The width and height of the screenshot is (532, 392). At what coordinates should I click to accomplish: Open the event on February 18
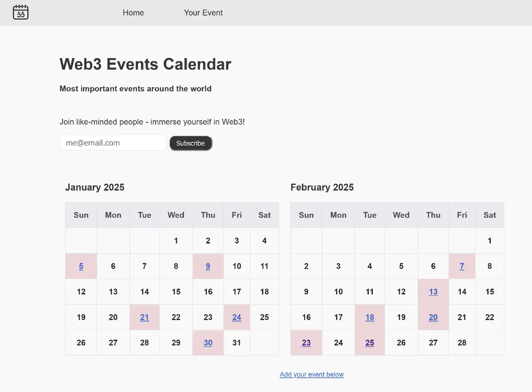(370, 317)
